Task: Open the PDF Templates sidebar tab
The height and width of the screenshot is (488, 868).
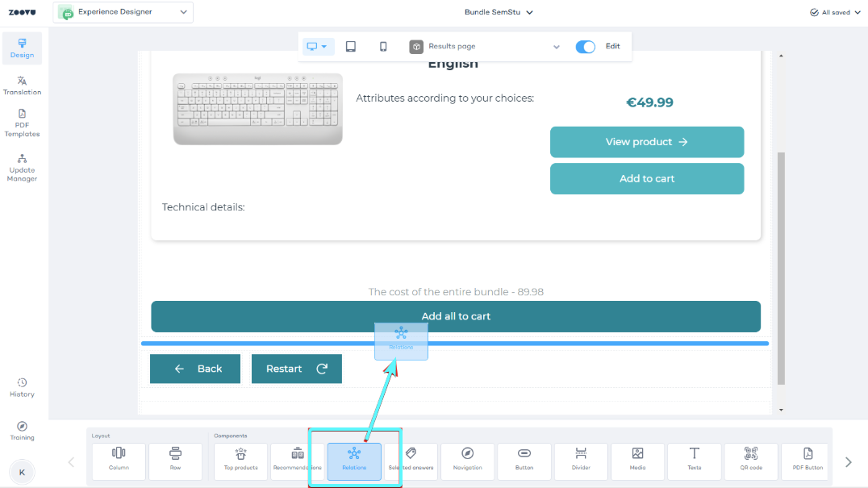Action: coord(22,123)
